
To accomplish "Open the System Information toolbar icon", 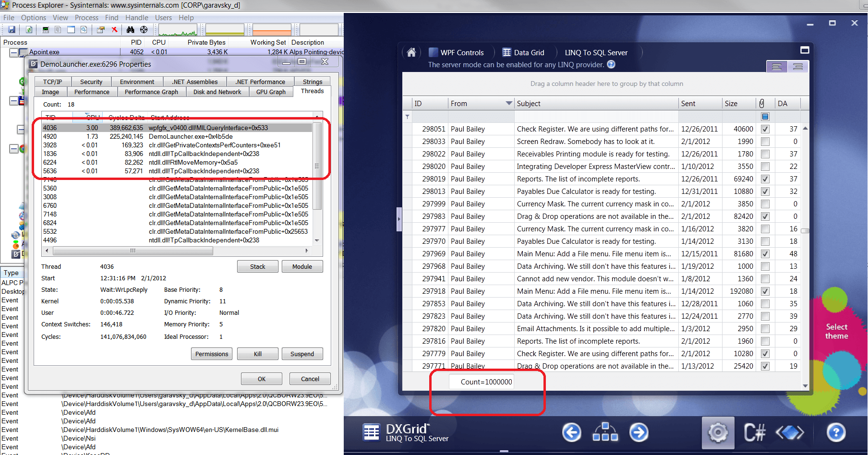I will 46,30.
